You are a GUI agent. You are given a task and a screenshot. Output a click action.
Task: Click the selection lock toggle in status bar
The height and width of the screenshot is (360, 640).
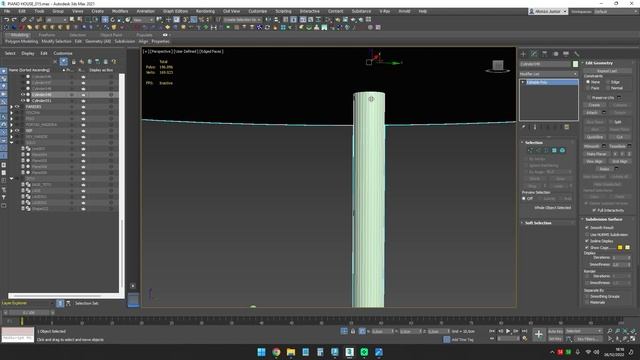pyautogui.click(x=353, y=331)
